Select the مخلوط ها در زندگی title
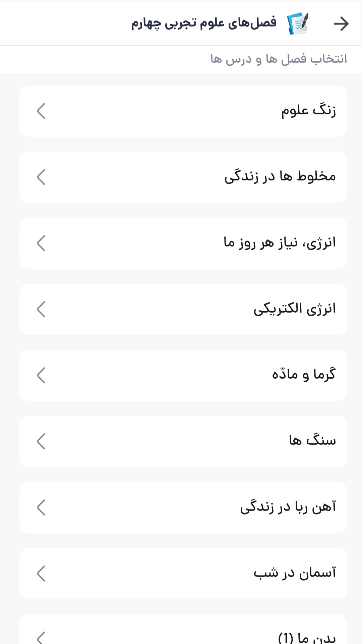Image resolution: width=362 pixels, height=644 pixels. click(x=280, y=177)
